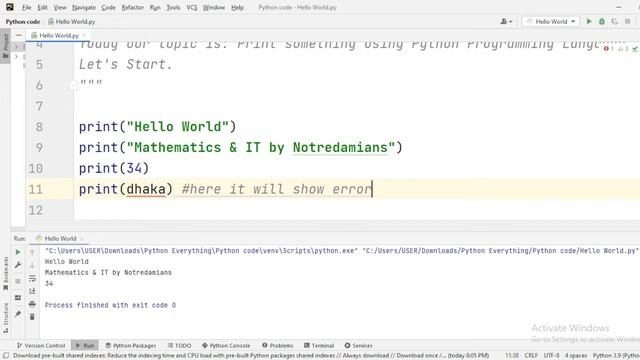The image size is (640, 360).
Task: Open the Python Packages tool window
Action: tap(131, 345)
